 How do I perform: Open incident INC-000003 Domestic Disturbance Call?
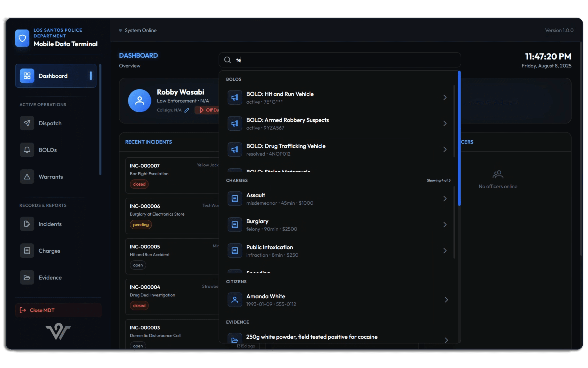(x=172, y=334)
